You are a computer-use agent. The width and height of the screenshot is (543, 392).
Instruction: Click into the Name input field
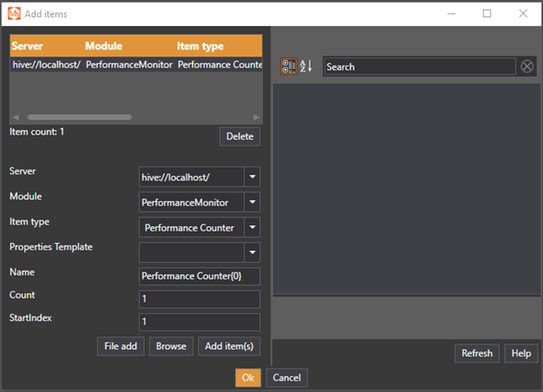click(199, 275)
